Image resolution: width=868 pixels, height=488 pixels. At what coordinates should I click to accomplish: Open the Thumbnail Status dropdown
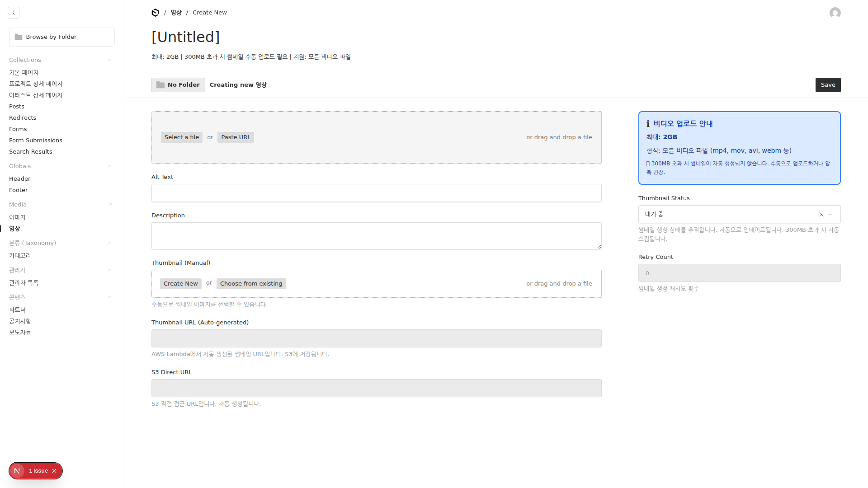pos(830,214)
